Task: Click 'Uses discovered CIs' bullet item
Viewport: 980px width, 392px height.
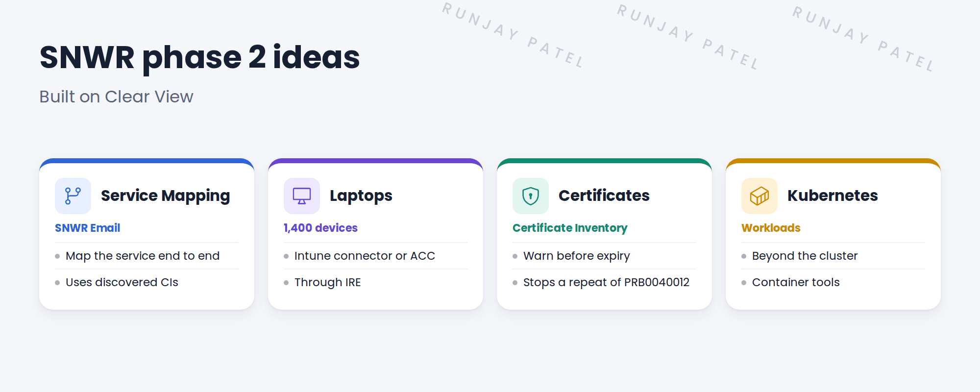Action: click(122, 282)
